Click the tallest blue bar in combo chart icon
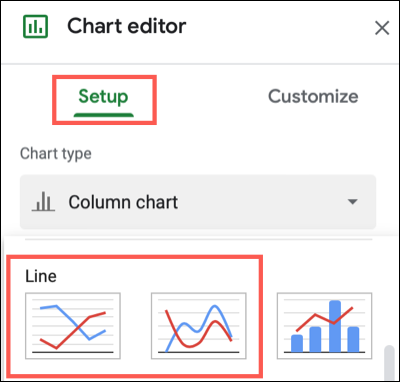Image resolution: width=400 pixels, height=382 pixels. tap(335, 326)
